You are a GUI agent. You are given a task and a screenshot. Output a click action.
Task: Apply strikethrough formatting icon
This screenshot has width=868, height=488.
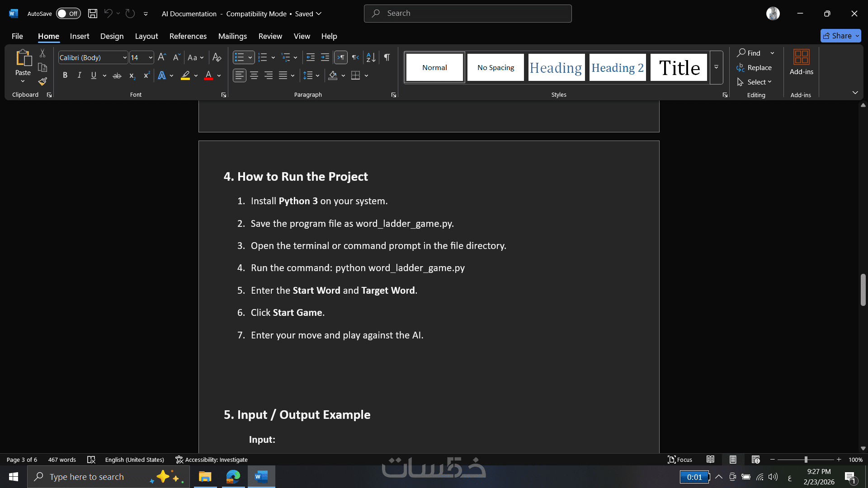[x=117, y=76]
